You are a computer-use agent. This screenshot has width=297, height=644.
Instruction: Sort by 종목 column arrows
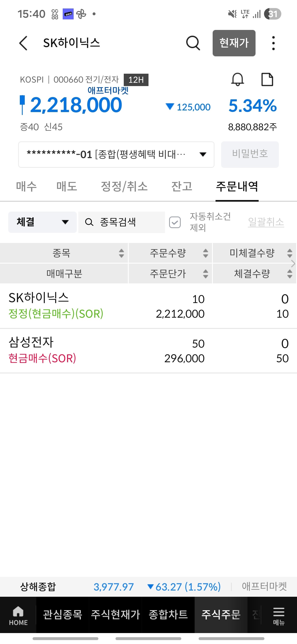[121, 253]
